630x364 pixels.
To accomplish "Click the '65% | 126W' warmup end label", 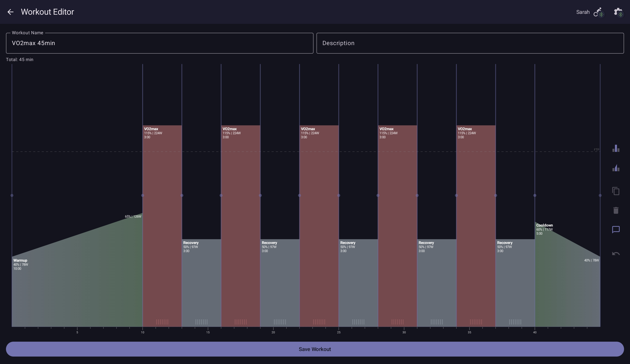I will pyautogui.click(x=133, y=216).
